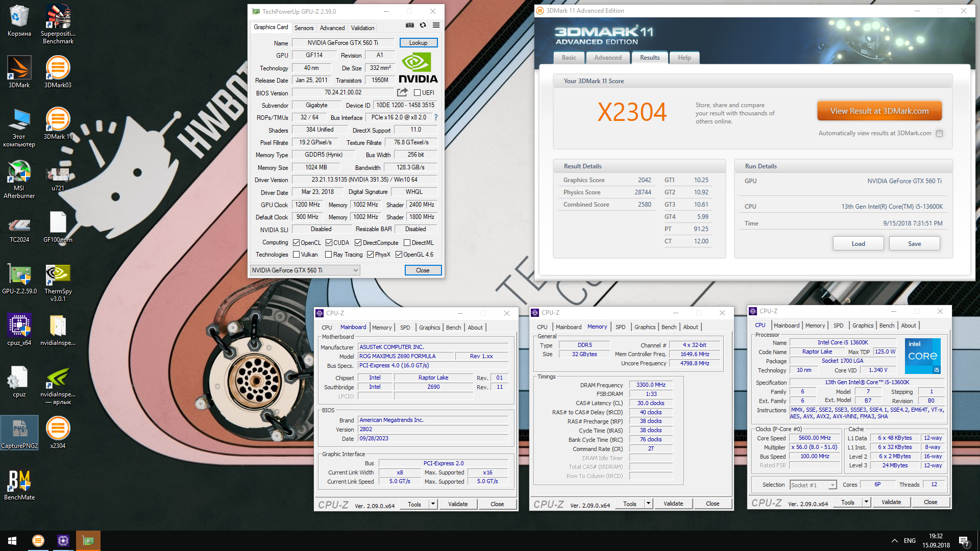The height and width of the screenshot is (551, 980).
Task: Click the CPU-Z taskbar icon
Action: [63, 541]
